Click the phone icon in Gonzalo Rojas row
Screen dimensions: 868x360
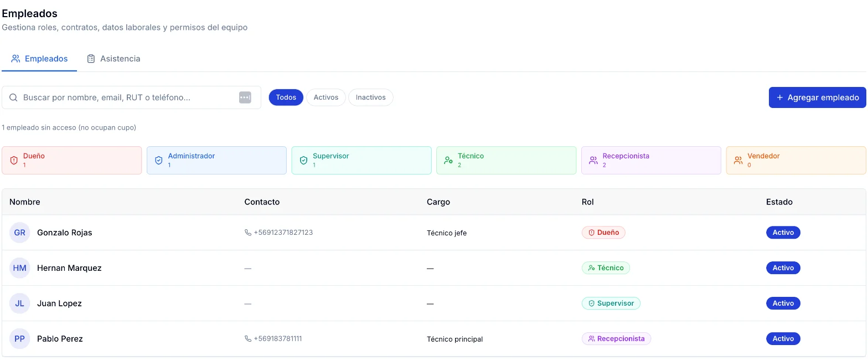247,233
